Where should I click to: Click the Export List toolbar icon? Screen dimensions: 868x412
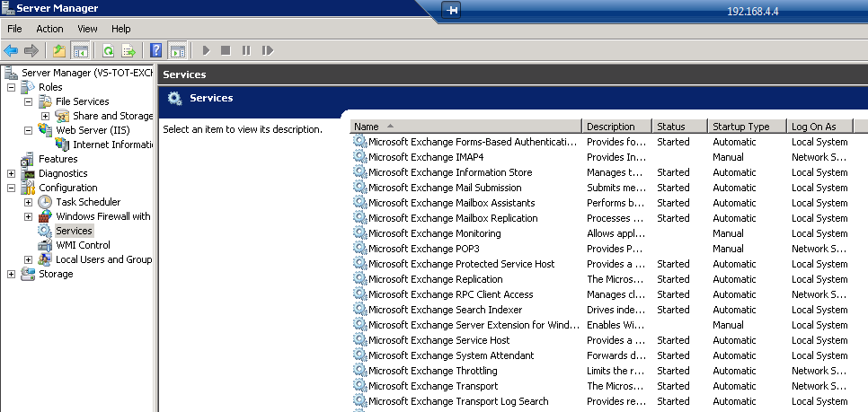click(129, 51)
